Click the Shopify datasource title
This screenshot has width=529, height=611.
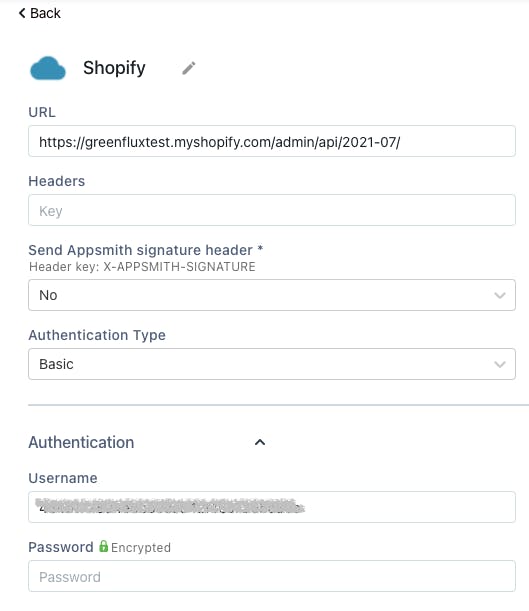[114, 68]
